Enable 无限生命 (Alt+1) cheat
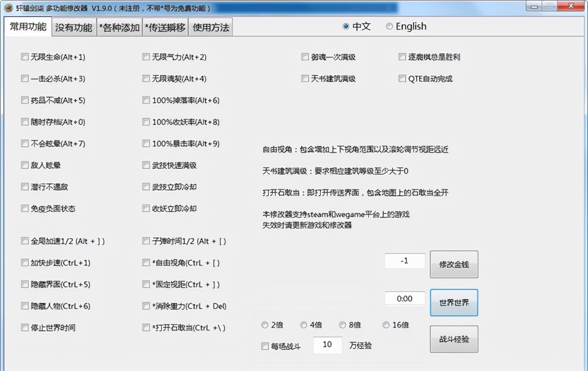The width and height of the screenshot is (588, 371). tap(24, 57)
